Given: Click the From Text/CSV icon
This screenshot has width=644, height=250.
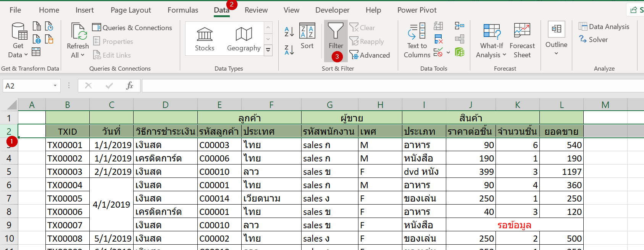Looking at the screenshot, I should [37, 26].
